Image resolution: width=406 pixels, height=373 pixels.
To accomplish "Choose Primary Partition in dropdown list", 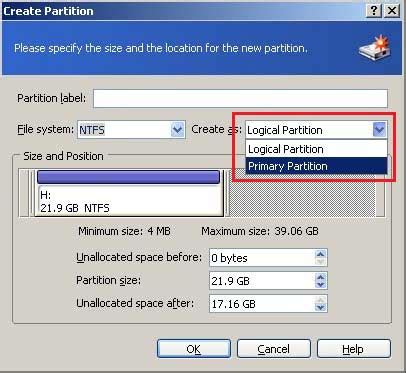I will (316, 166).
